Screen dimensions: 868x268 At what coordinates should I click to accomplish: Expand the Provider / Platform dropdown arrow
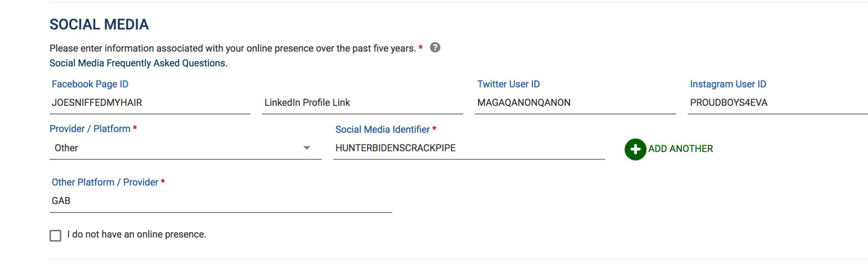point(307,148)
